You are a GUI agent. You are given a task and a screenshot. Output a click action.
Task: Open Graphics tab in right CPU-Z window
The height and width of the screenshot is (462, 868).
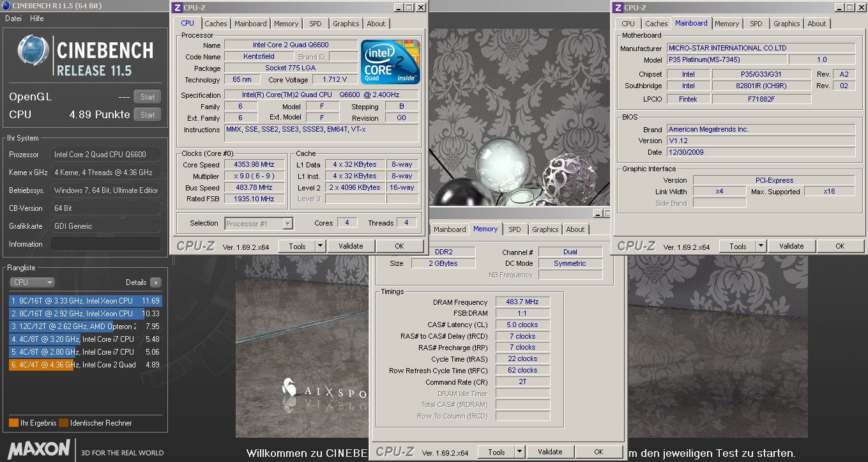pos(787,24)
